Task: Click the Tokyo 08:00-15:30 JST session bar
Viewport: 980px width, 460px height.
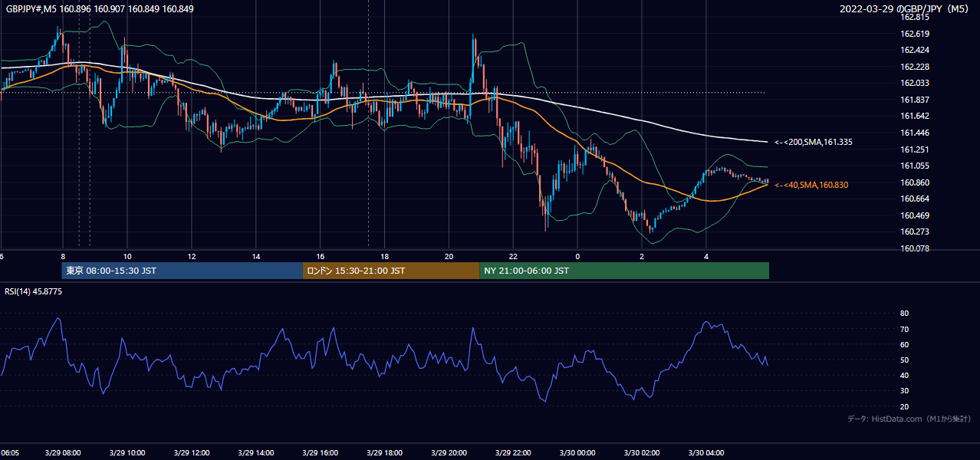Action: [x=183, y=271]
